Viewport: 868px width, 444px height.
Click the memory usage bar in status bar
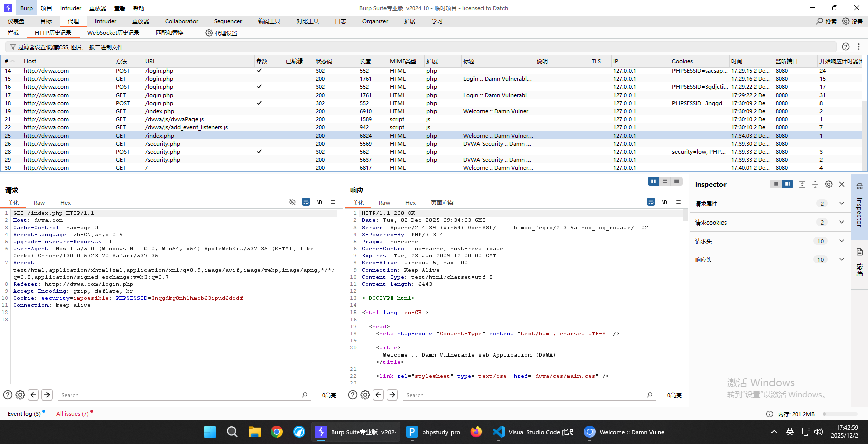(841, 414)
